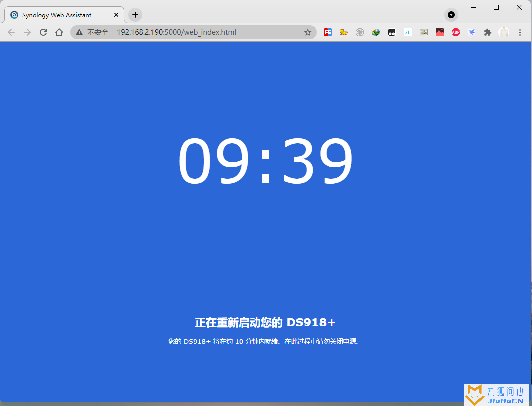Close the Synology Web Assistant tab

point(116,15)
